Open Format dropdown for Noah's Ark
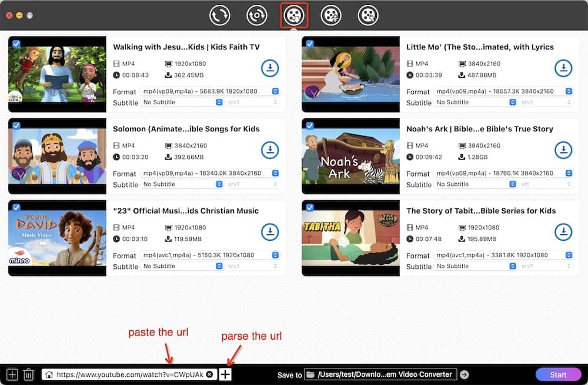This screenshot has height=385, width=588. coord(503,173)
